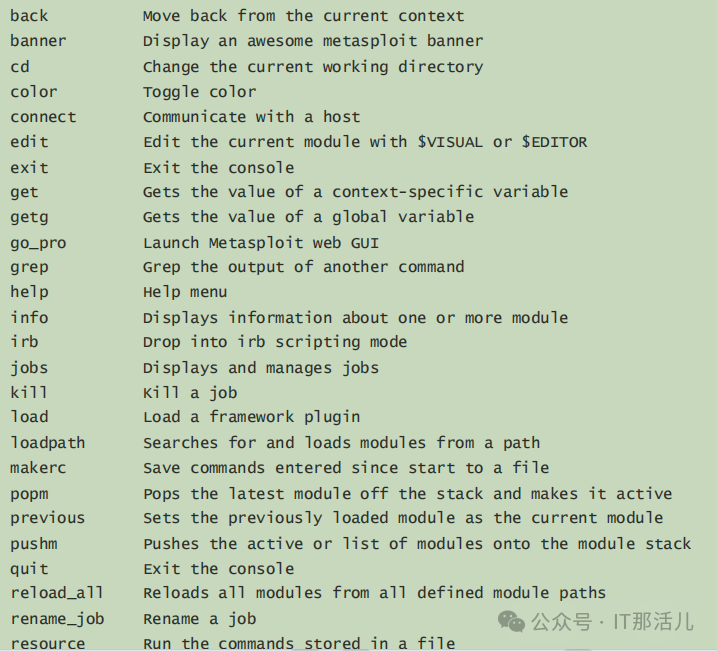Screen dimensions: 717x651
Task: Click the 'jobs' command entry
Action: (29, 368)
